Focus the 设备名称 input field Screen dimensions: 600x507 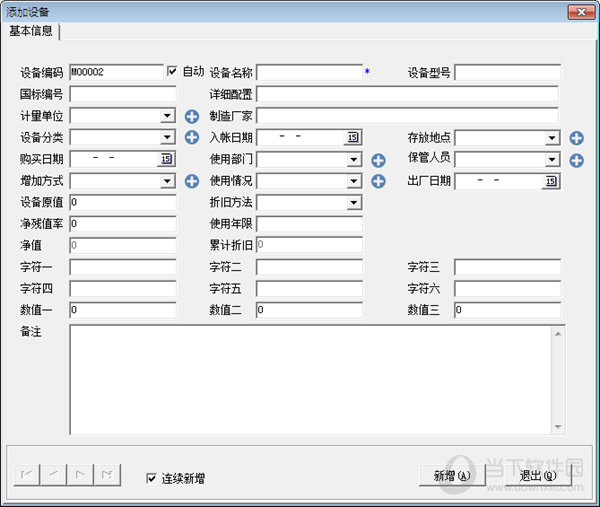pyautogui.click(x=309, y=72)
